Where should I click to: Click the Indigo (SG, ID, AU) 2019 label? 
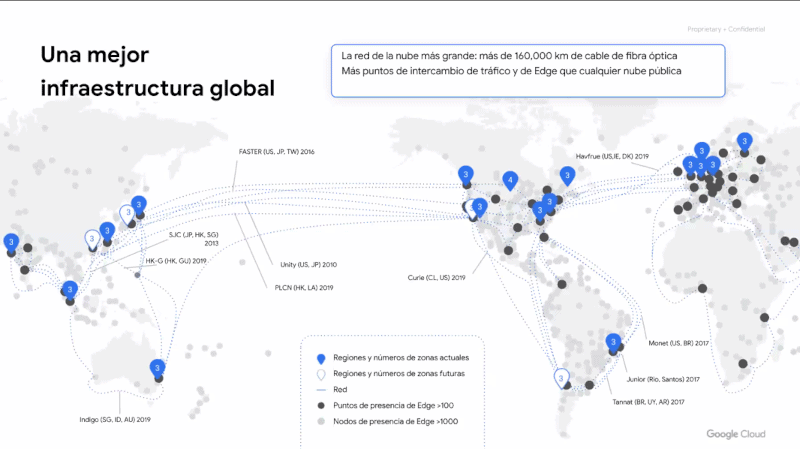(x=115, y=419)
